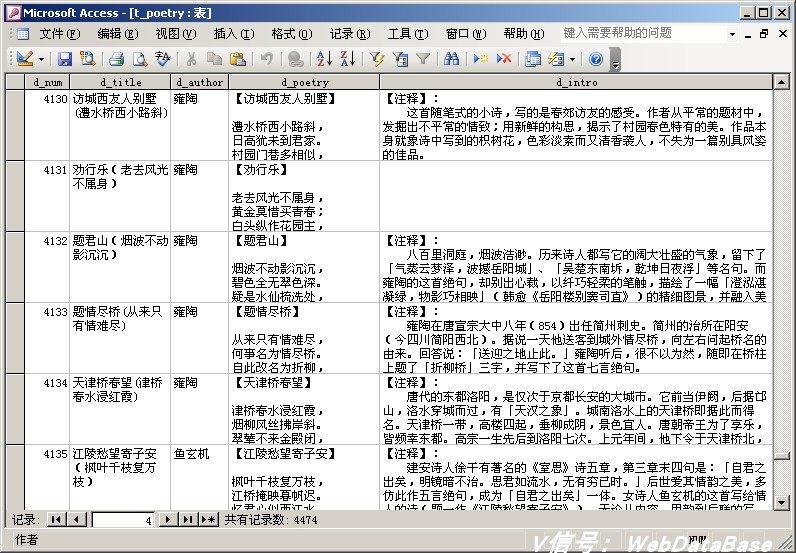Screen dimensions: 796x553
Task: Open Microsoft Access help icon
Action: coord(596,59)
